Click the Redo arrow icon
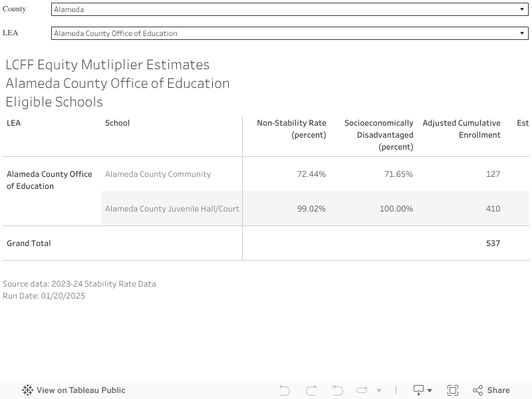The image size is (532, 399). click(311, 390)
